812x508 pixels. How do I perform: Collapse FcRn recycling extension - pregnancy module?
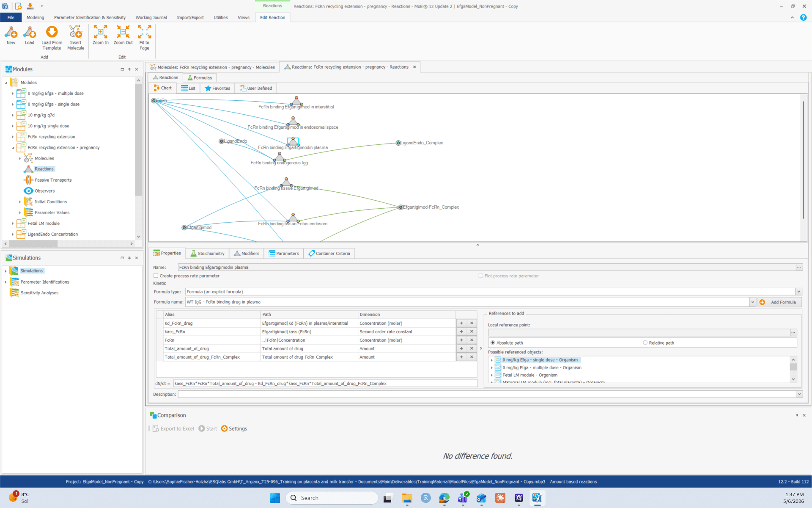pos(13,148)
